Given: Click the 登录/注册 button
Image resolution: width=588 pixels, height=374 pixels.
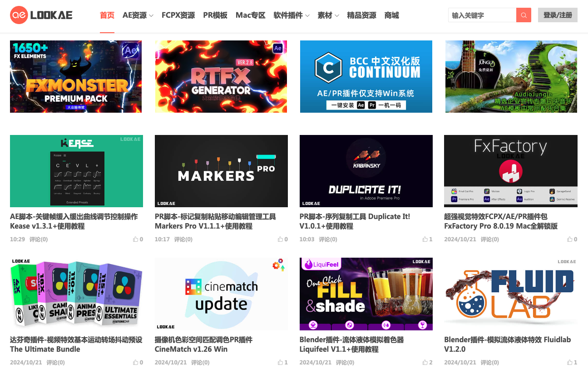Looking at the screenshot, I should [558, 15].
